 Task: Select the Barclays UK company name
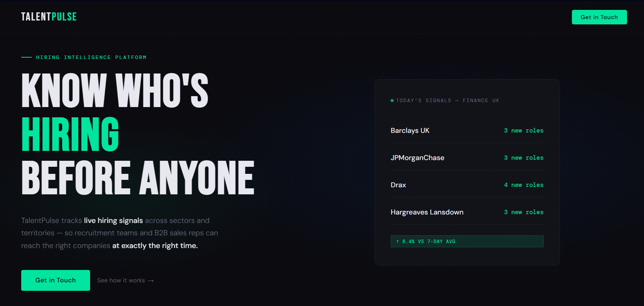pyautogui.click(x=410, y=130)
